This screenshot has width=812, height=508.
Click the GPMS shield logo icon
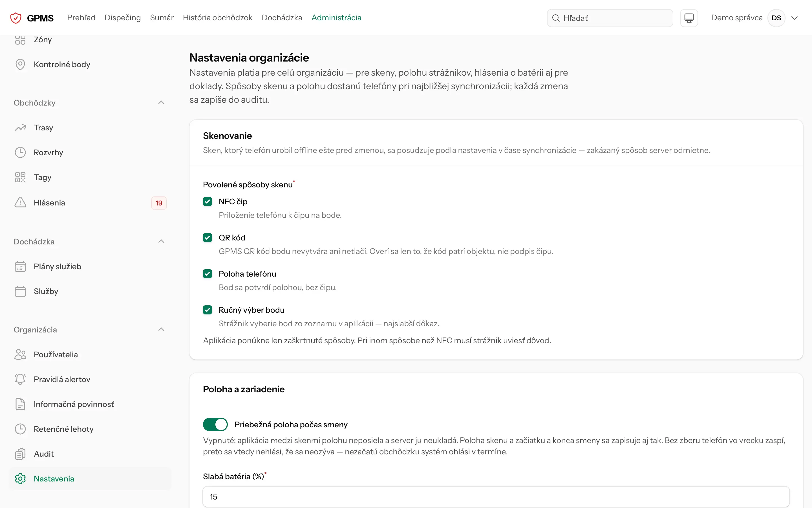point(16,18)
